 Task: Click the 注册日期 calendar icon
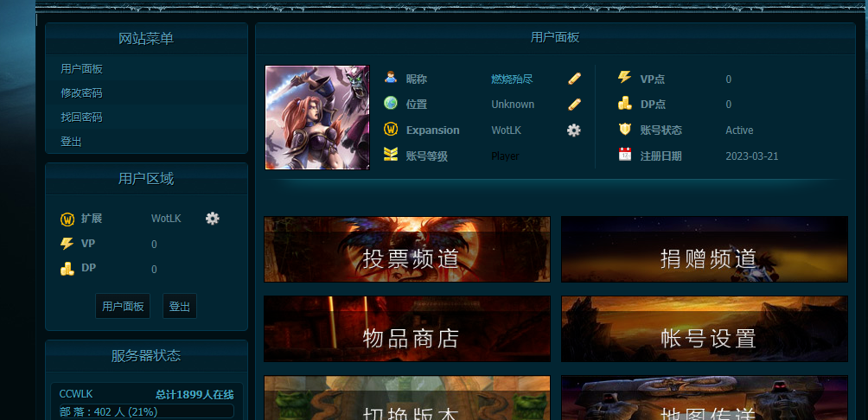point(624,155)
